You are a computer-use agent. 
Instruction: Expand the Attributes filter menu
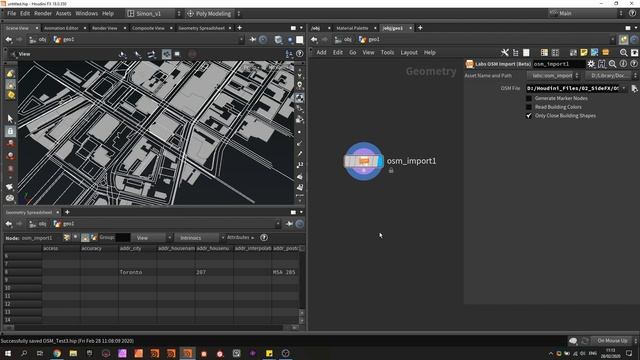point(240,238)
